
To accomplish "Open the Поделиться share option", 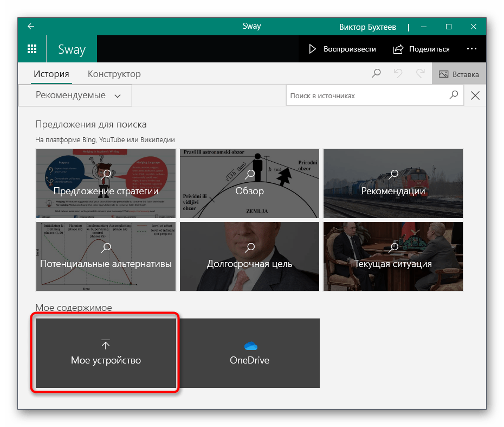I will (x=421, y=49).
